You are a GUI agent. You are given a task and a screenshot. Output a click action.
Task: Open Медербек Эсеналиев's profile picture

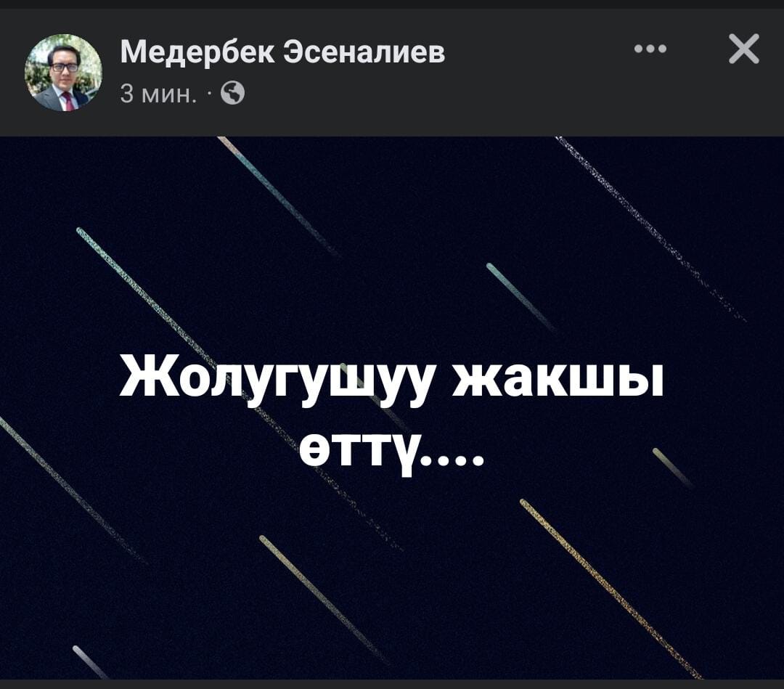63,73
